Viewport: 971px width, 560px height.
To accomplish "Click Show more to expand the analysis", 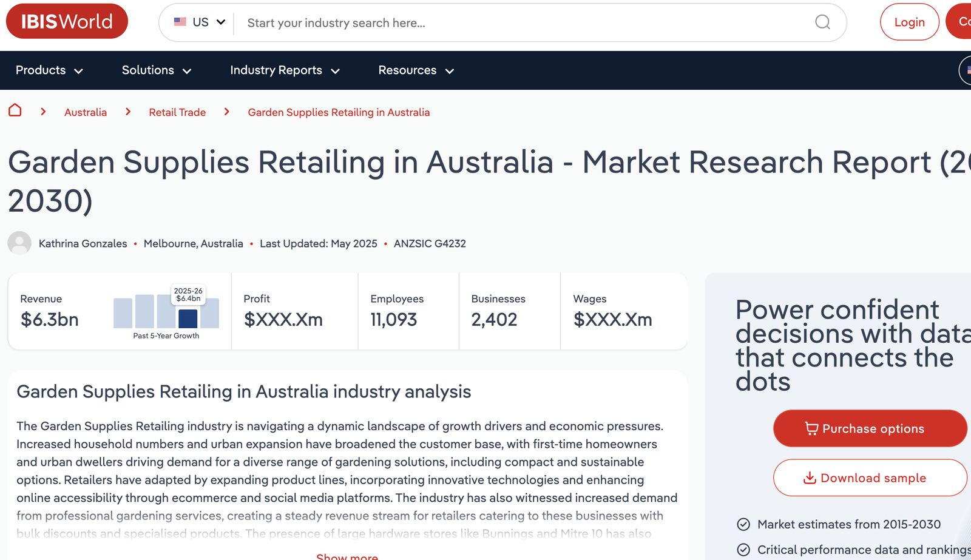I will (x=347, y=556).
